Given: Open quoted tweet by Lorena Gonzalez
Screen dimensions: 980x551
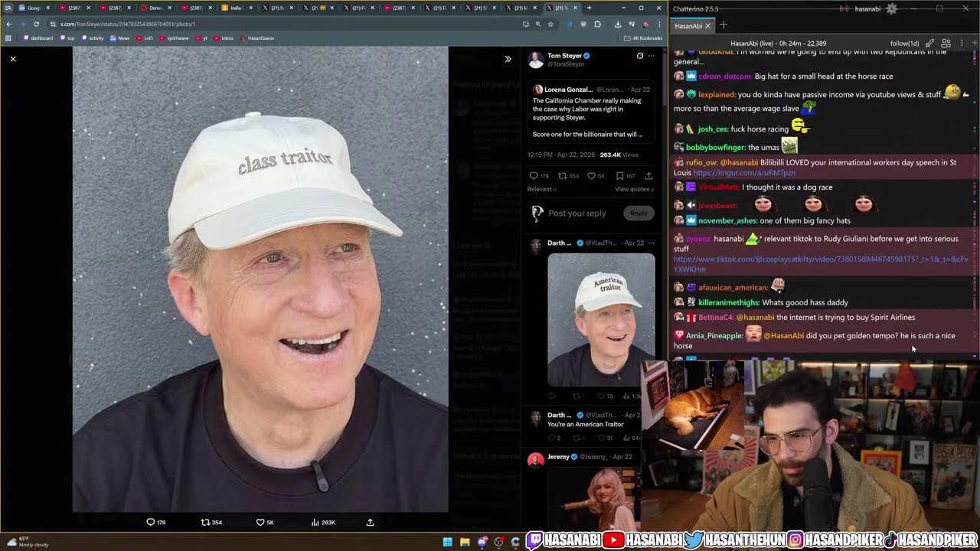Looking at the screenshot, I should pyautogui.click(x=591, y=111).
